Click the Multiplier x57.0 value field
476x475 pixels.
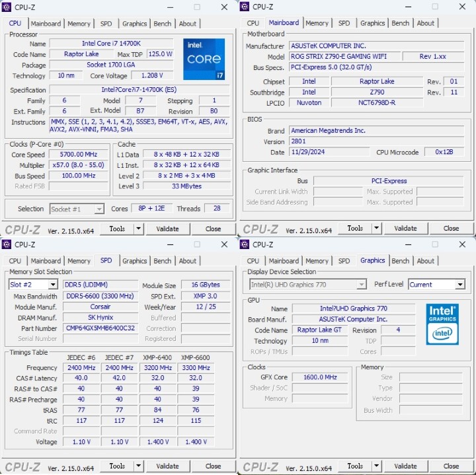[79, 165]
